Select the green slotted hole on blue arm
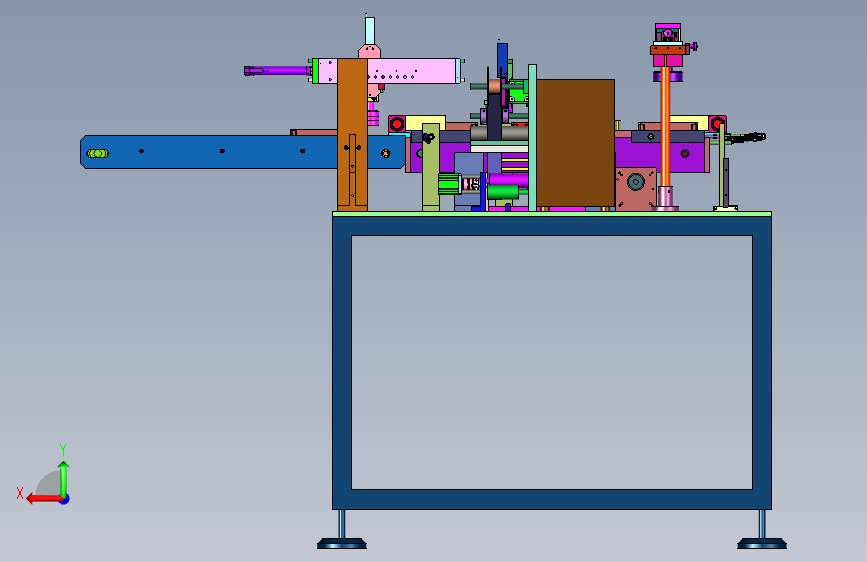 click(98, 153)
